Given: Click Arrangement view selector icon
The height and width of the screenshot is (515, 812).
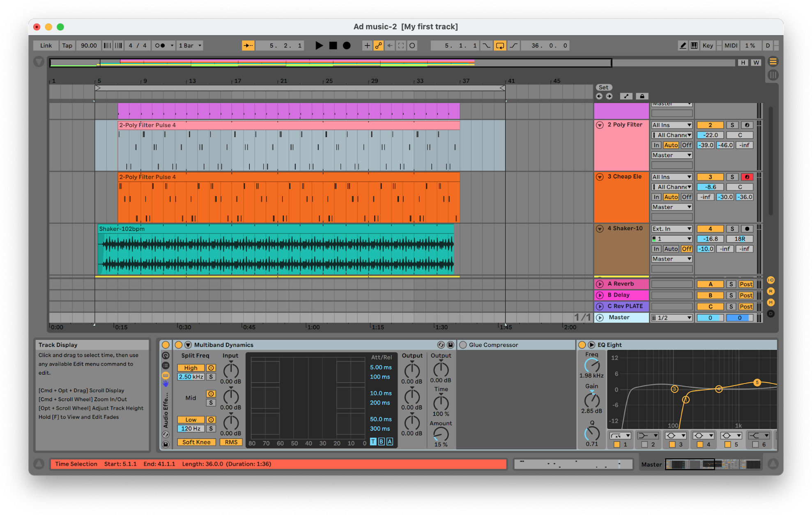Looking at the screenshot, I should pyautogui.click(x=773, y=62).
